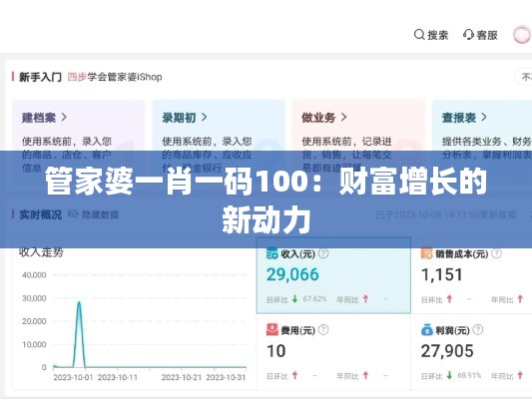Expand the 建档案 chevron arrow
532x399 pixels.
pyautogui.click(x=64, y=118)
